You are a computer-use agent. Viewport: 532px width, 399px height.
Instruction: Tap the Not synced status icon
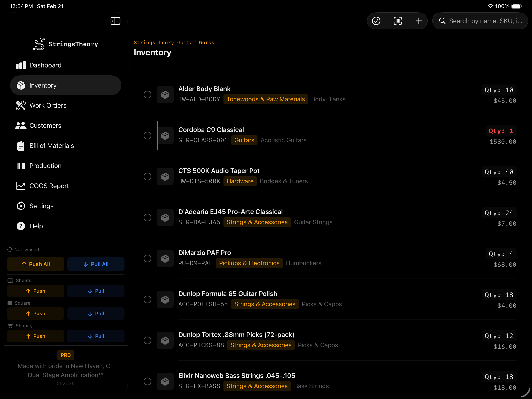tap(10, 250)
